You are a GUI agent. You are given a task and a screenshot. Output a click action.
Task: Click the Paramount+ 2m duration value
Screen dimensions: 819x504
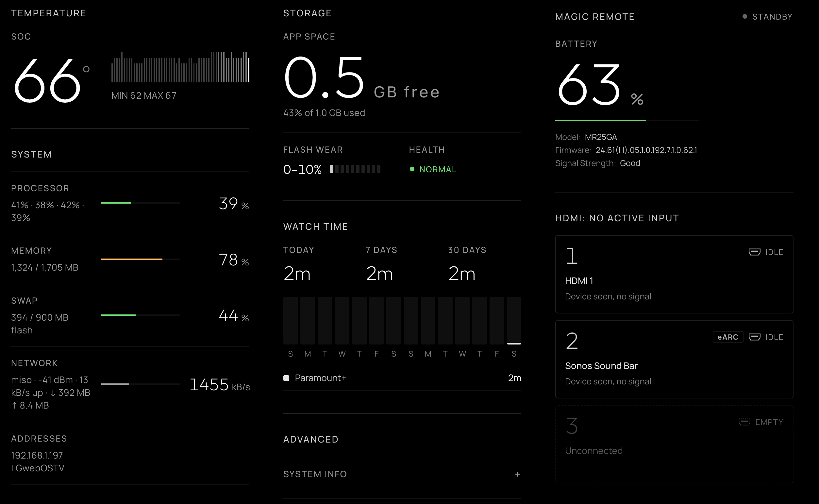[514, 378]
